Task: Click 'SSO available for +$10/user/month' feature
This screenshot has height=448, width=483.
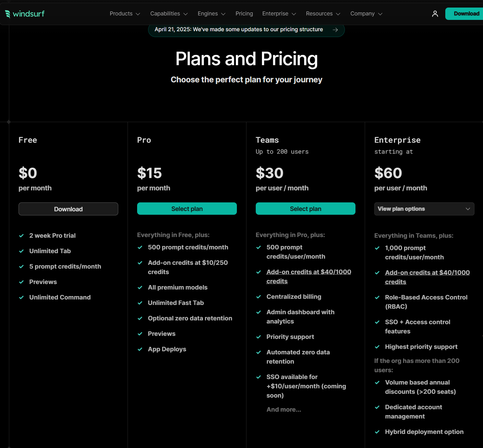Action: tap(306, 386)
